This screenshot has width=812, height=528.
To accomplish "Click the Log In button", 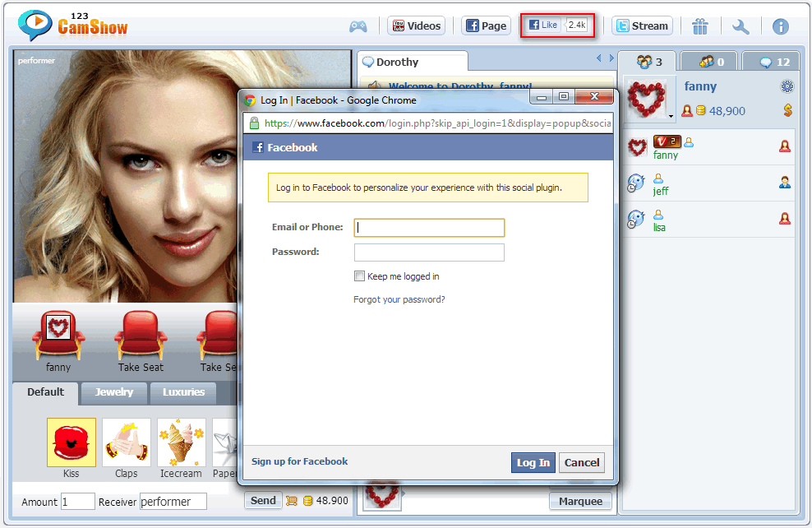I will (533, 463).
